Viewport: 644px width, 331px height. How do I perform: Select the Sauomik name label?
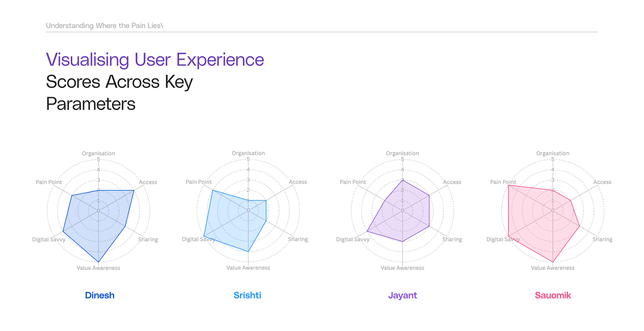pos(553,295)
